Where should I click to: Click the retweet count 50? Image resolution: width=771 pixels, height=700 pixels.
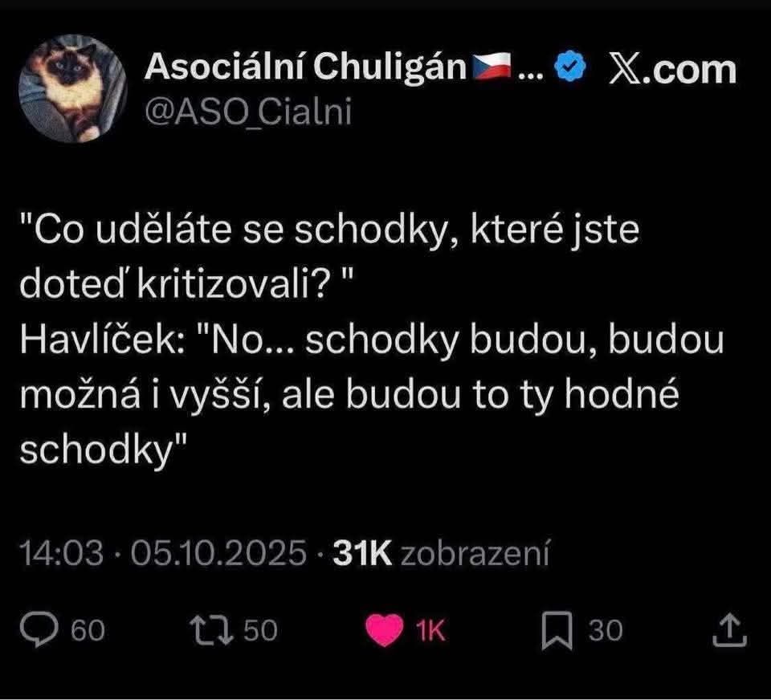tap(261, 630)
